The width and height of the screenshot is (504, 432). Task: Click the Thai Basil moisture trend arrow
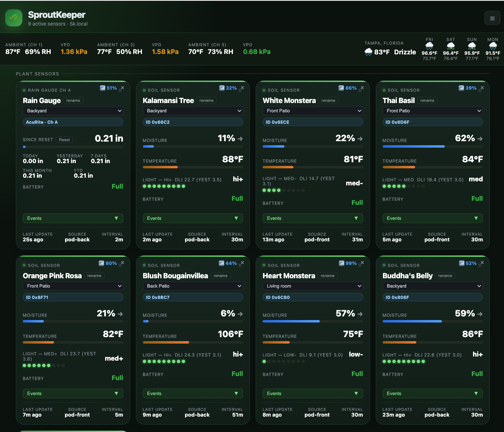tap(480, 139)
